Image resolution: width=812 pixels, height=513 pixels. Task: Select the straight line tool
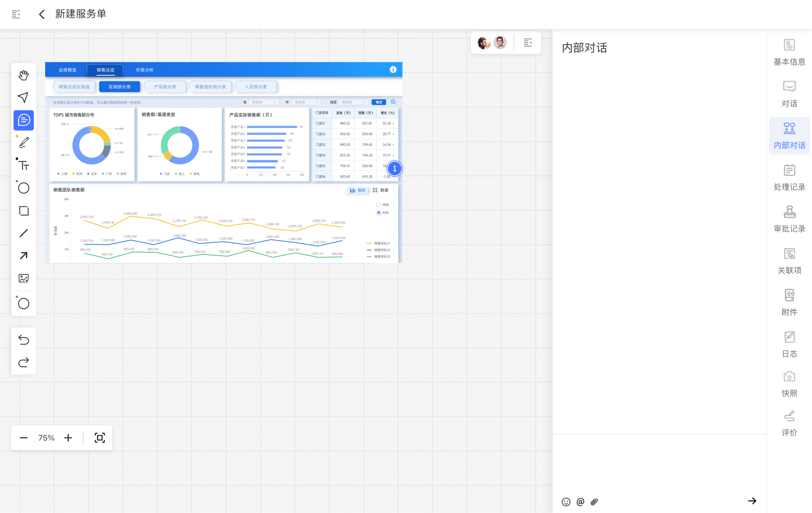pyautogui.click(x=24, y=233)
